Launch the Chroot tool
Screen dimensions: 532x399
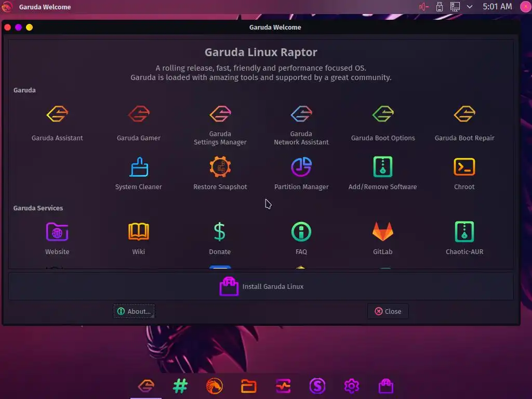tap(464, 174)
